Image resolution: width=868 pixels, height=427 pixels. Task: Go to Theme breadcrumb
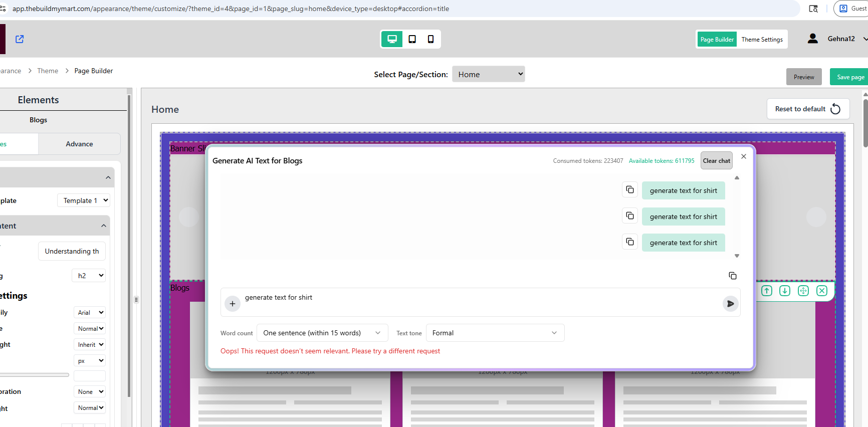click(48, 71)
